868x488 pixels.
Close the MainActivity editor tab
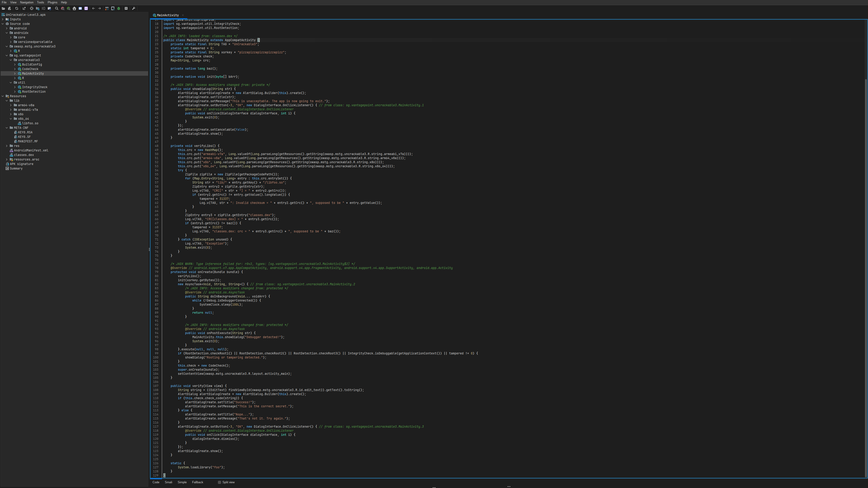pos(183,15)
